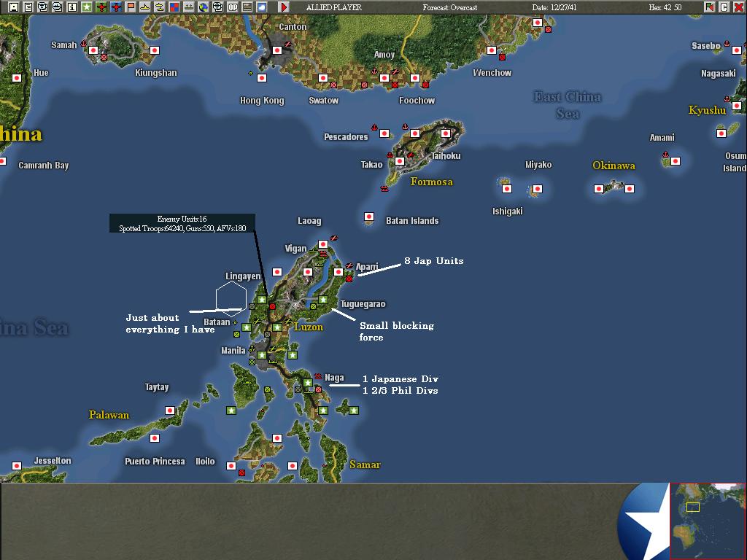The image size is (747, 560).
Task: Click the crosshair target toolbar icon
Action: [x=218, y=7]
